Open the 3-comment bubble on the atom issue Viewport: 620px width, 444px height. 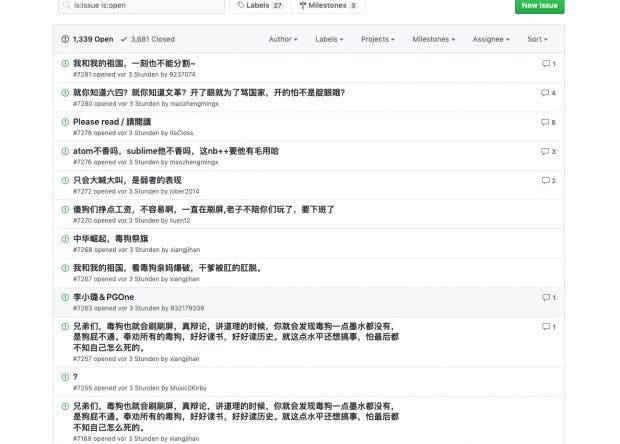548,151
